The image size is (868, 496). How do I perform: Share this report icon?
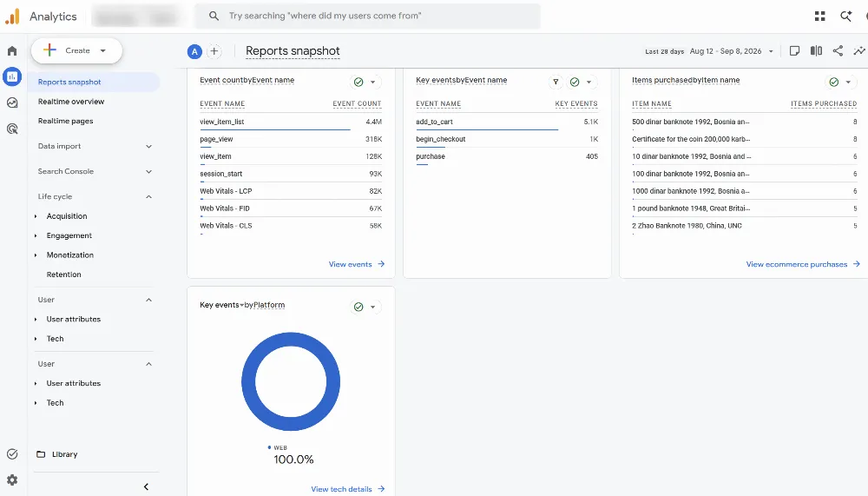coord(838,51)
